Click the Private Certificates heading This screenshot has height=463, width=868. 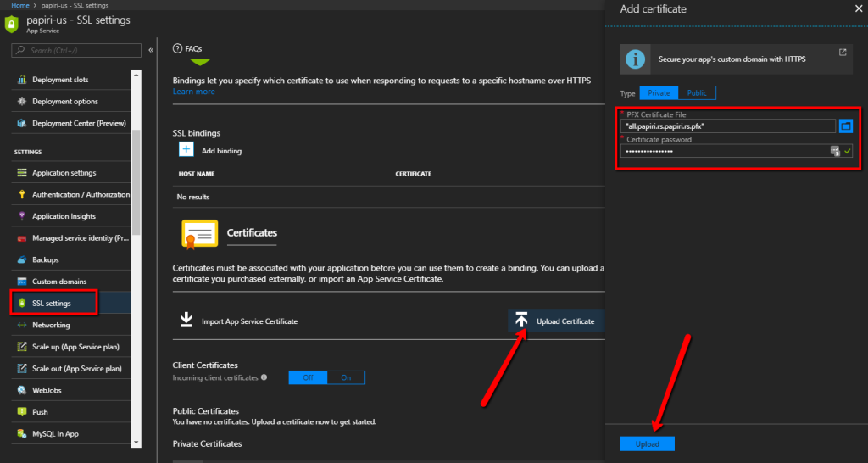coord(207,444)
